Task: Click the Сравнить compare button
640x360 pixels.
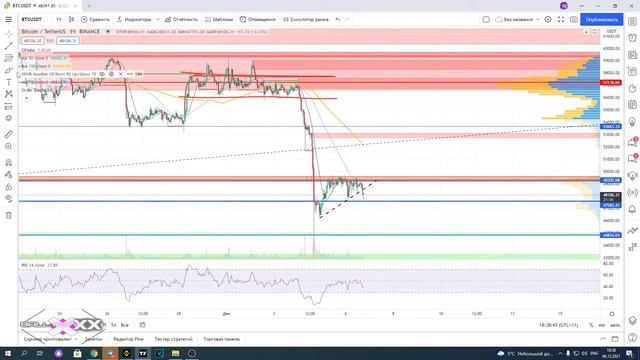Action: click(95, 19)
